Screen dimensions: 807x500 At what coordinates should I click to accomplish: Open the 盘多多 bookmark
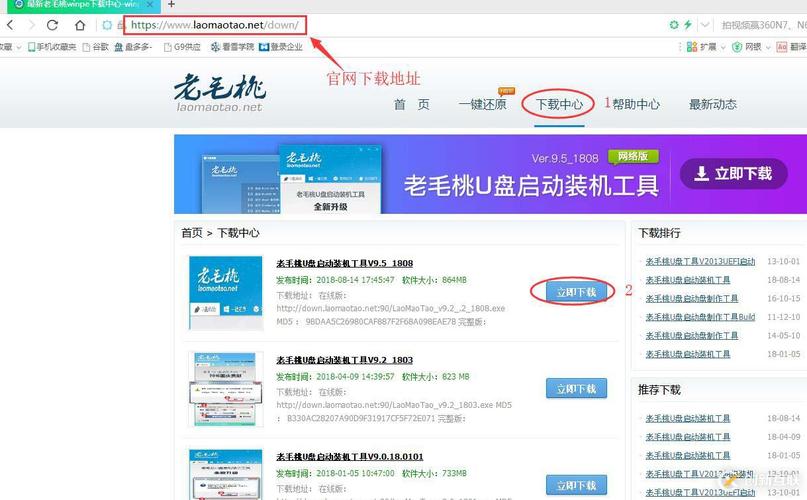tap(133, 47)
